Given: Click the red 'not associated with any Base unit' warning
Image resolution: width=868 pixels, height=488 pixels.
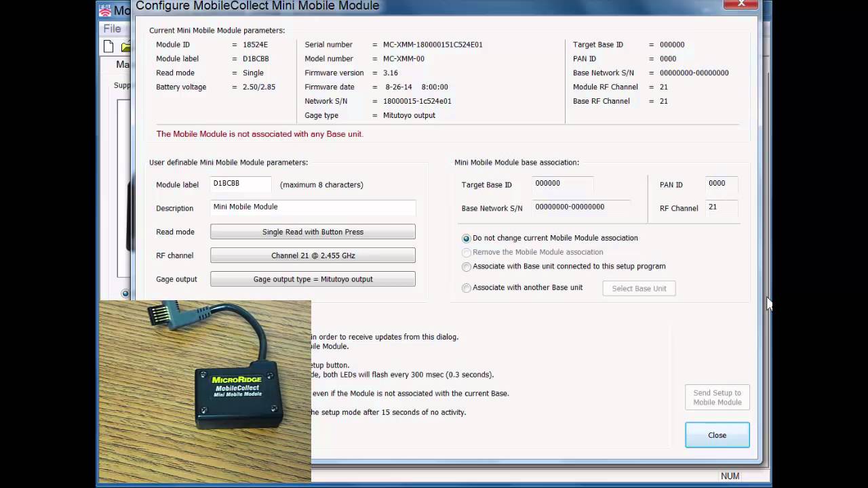Looking at the screenshot, I should tap(260, 134).
